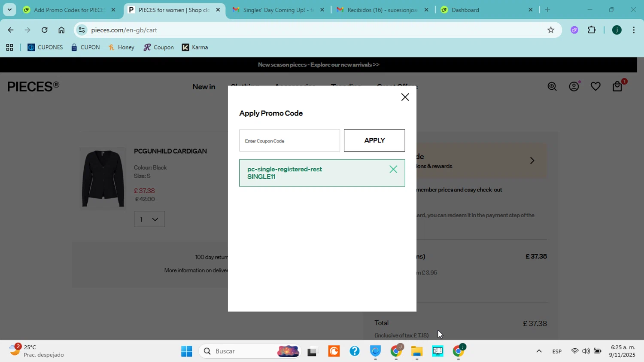Screen dimensions: 644x362
Task: Click the address bar URL
Action: [124, 30]
